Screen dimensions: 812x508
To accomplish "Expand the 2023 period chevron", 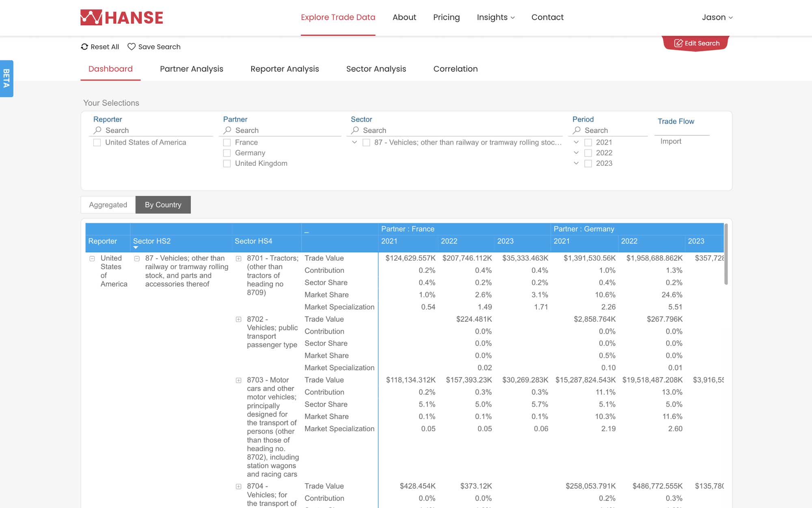I will [576, 163].
